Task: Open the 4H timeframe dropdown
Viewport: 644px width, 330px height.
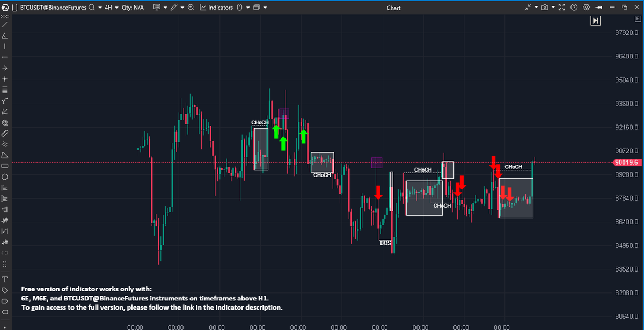Action: pyautogui.click(x=116, y=8)
